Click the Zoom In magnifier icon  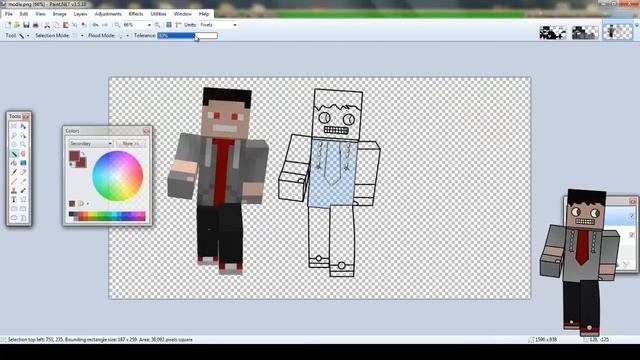pyautogui.click(x=158, y=25)
